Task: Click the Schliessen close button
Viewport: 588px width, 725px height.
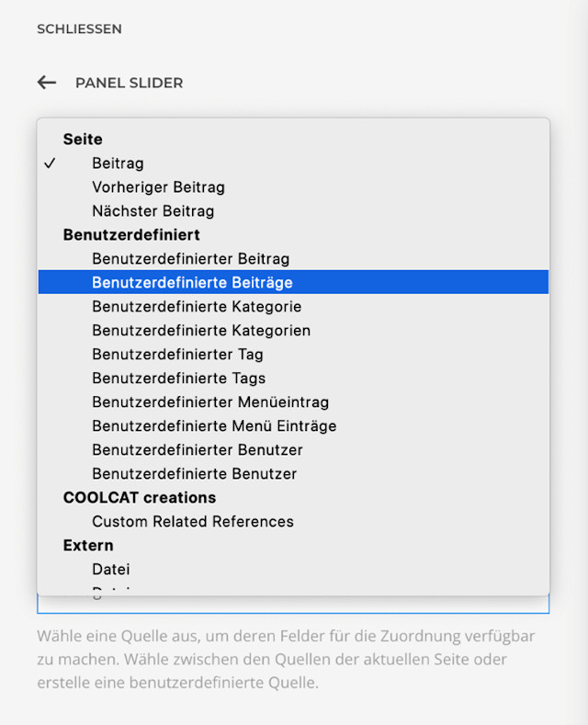Action: point(79,29)
